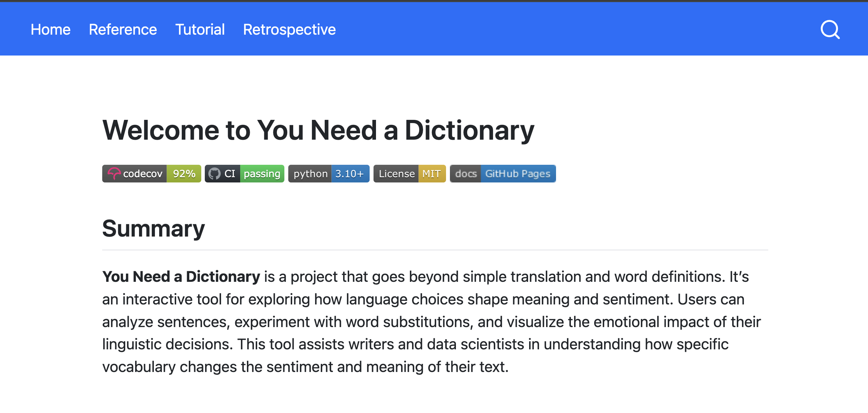Open the Tutorial page link
This screenshot has height=413, width=868.
[200, 30]
